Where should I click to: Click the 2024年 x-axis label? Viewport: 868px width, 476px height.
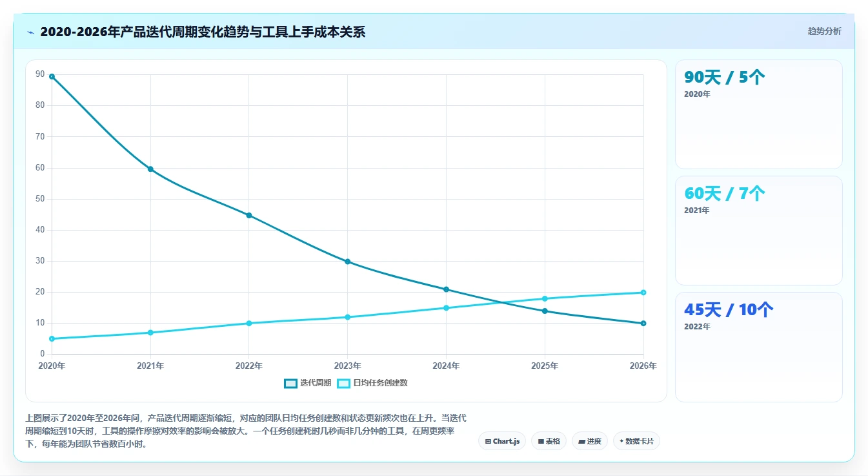click(x=446, y=366)
